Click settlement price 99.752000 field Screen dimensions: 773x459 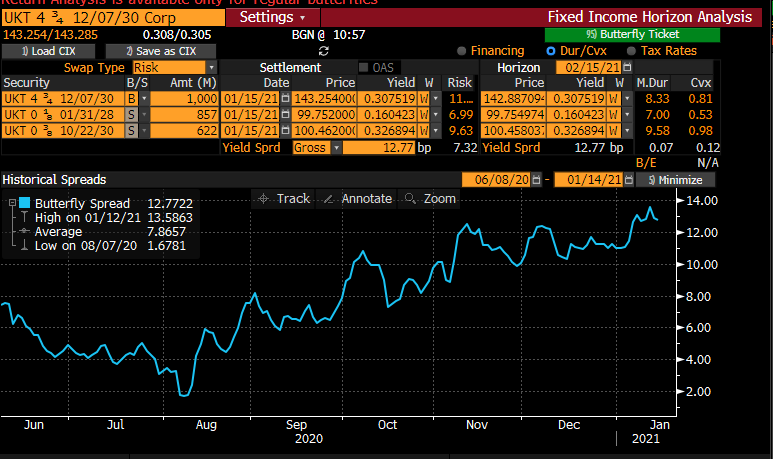324,115
